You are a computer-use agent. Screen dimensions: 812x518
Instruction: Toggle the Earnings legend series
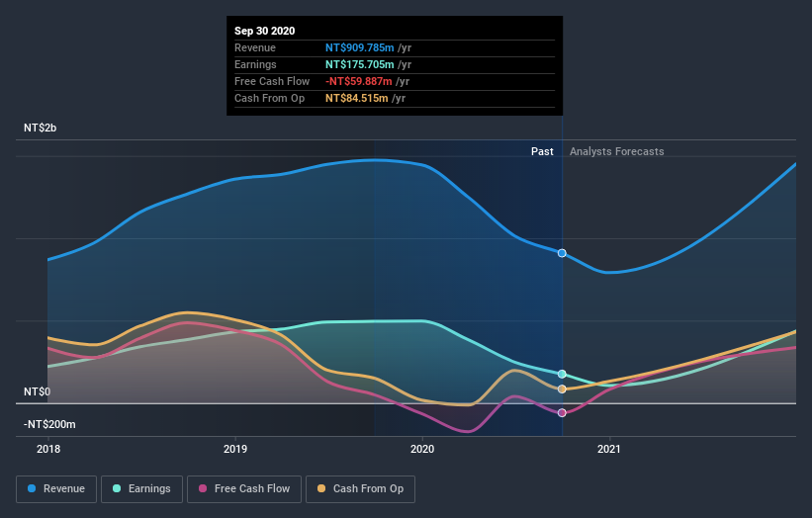(x=141, y=489)
